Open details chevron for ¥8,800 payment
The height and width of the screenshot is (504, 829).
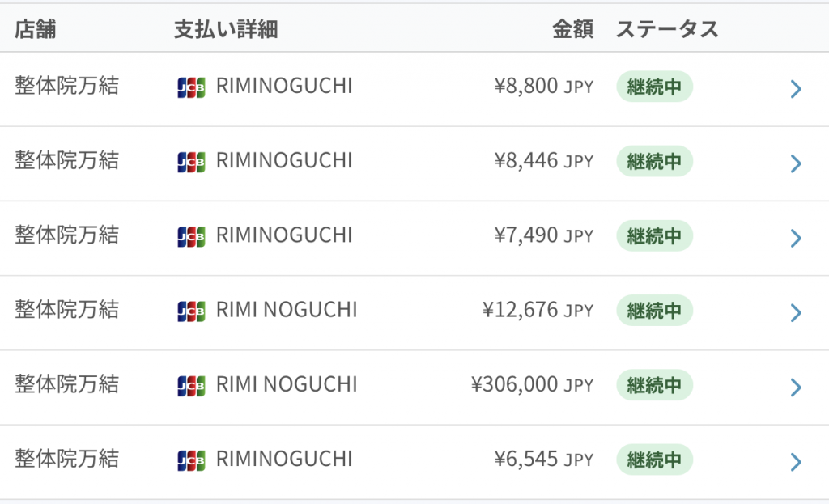(797, 89)
